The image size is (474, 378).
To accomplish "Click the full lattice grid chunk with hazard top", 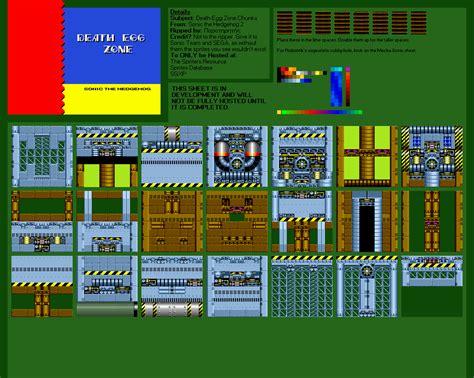I will pyautogui.click(x=302, y=286).
